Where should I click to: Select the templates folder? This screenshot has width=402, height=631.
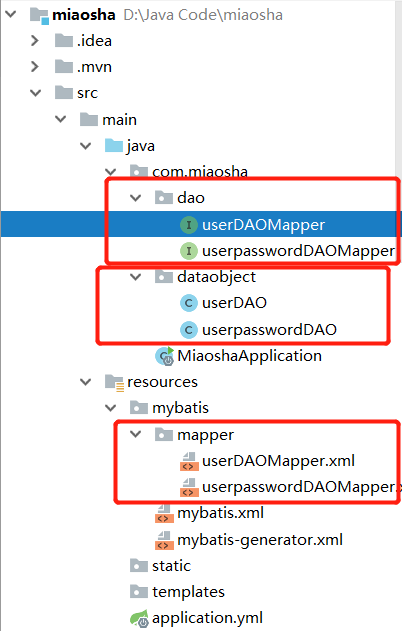(x=177, y=592)
